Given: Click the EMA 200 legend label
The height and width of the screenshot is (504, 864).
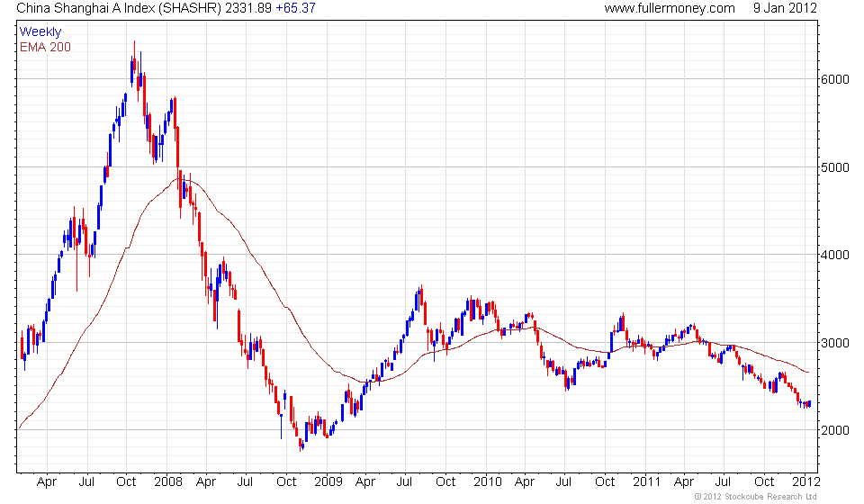Looking at the screenshot, I should (x=45, y=47).
